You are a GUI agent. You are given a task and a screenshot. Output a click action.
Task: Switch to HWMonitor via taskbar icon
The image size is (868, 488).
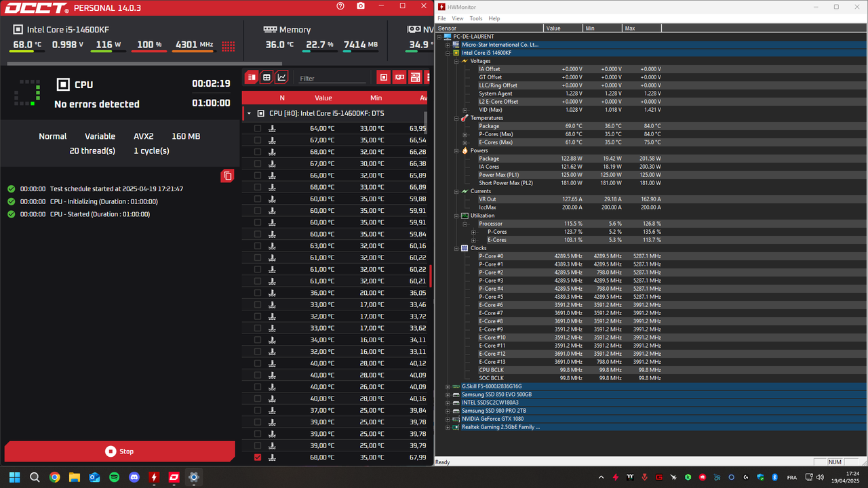(x=154, y=477)
